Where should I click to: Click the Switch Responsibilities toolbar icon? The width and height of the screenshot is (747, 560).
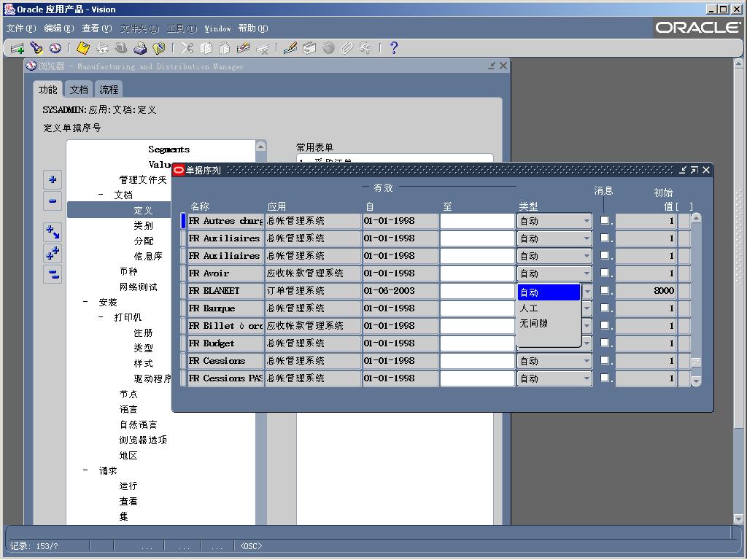121,48
